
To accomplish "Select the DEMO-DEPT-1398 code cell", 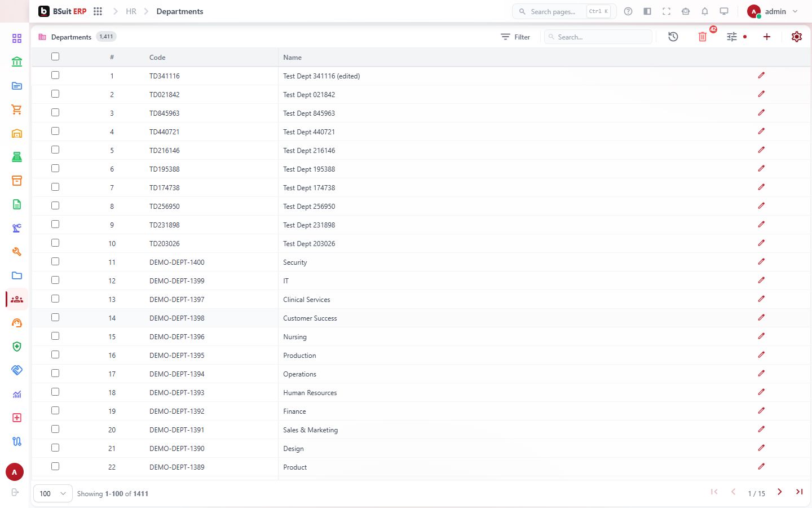I will point(177,318).
